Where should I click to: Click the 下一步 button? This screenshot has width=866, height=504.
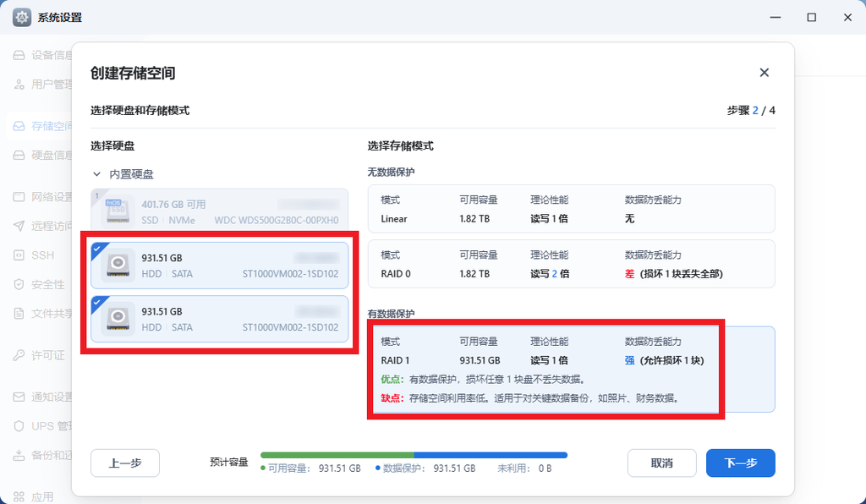click(740, 463)
